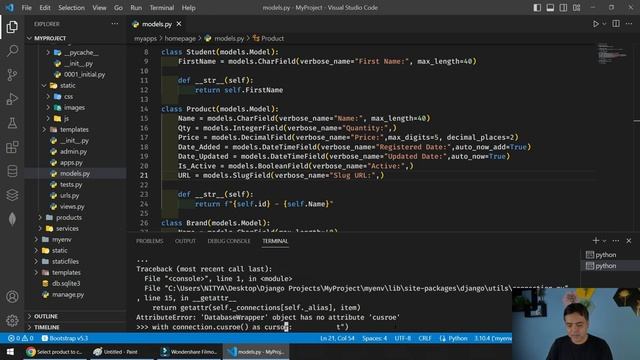Run the Python file with play button

pyautogui.click(x=596, y=24)
